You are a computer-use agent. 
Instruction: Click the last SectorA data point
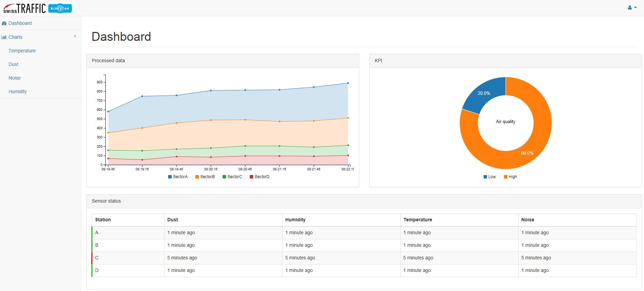[x=348, y=83]
